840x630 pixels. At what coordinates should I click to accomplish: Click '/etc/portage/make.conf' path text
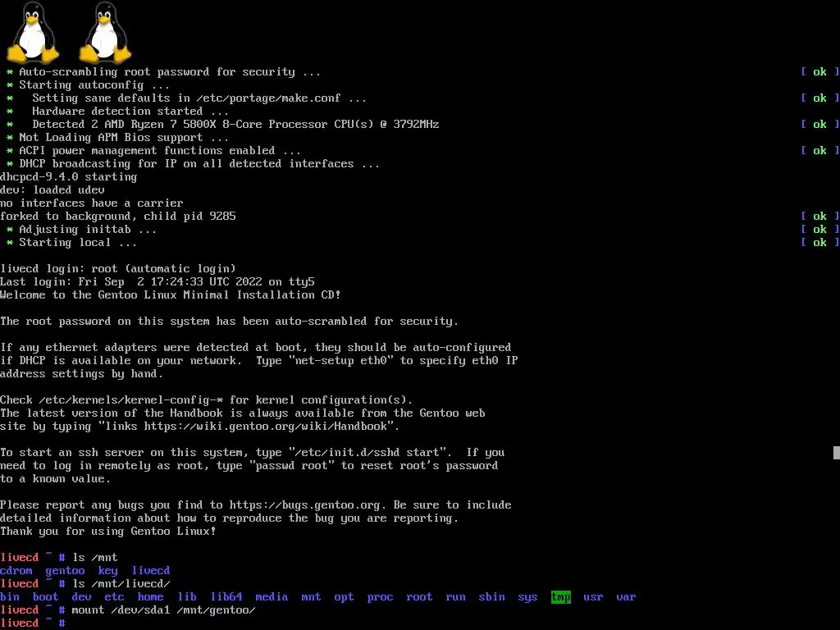[268, 98]
